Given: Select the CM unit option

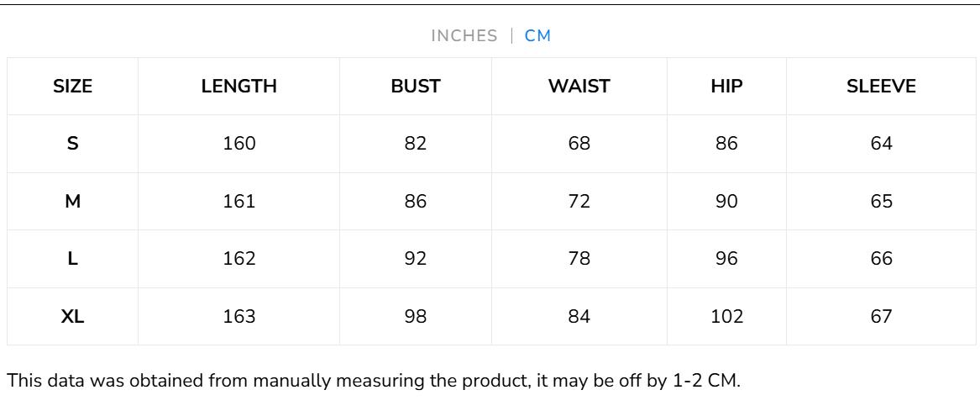Looking at the screenshot, I should pos(538,36).
